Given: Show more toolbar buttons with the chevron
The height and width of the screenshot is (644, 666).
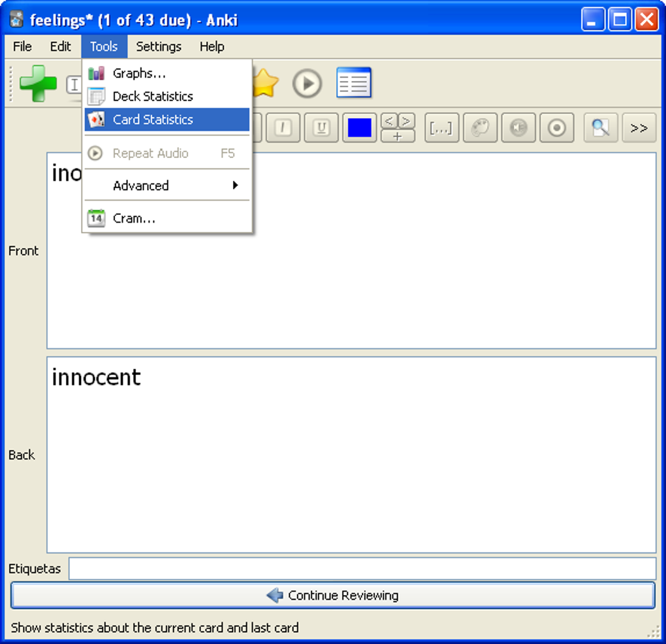Looking at the screenshot, I should [x=639, y=128].
